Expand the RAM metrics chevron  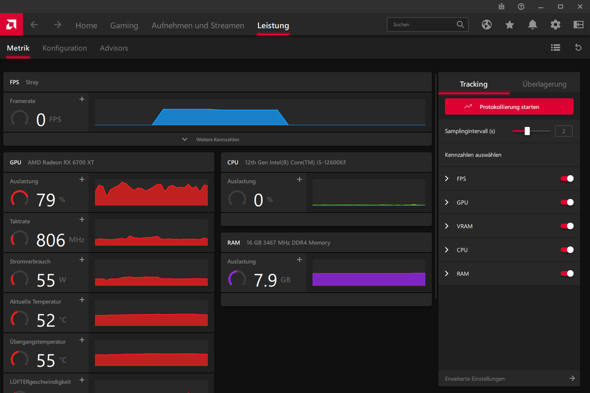[447, 273]
